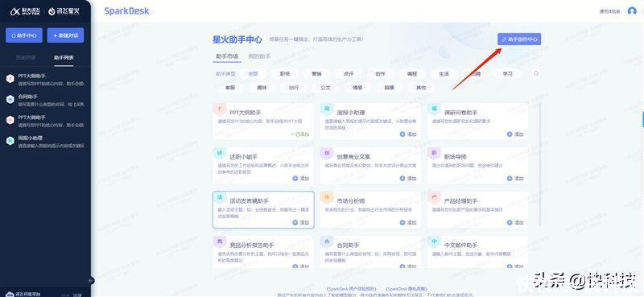Select the 趣味 category chip
This screenshot has height=297, width=644.
click(262, 88)
